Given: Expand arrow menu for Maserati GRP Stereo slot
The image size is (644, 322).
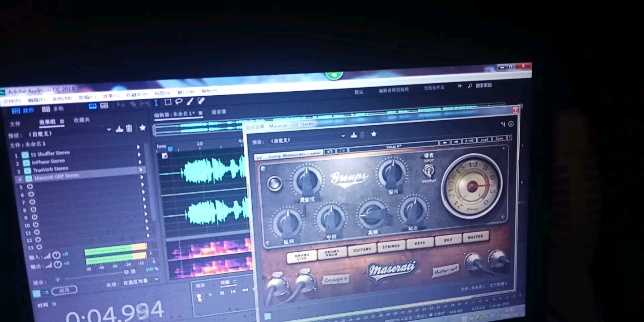Looking at the screenshot, I should pos(141,170).
